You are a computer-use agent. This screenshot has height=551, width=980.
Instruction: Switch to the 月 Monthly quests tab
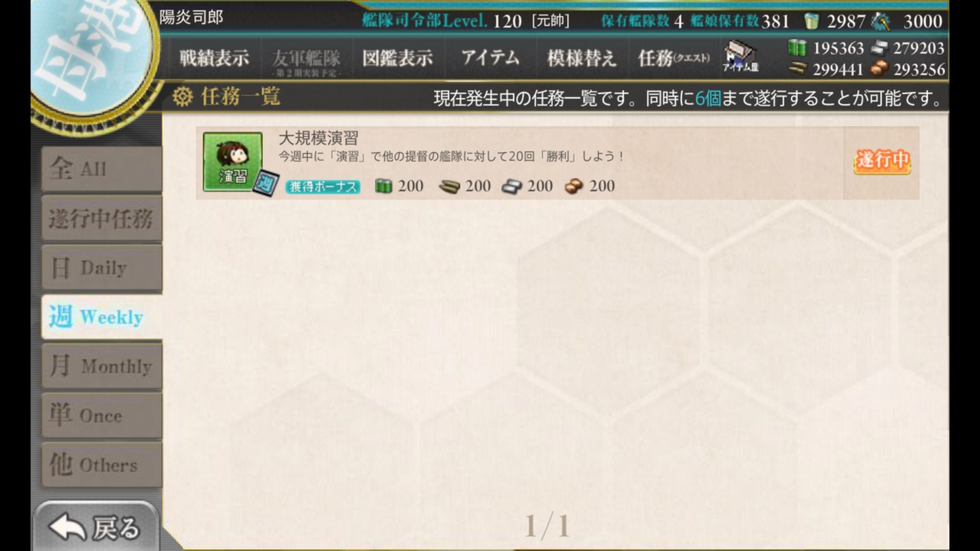102,366
